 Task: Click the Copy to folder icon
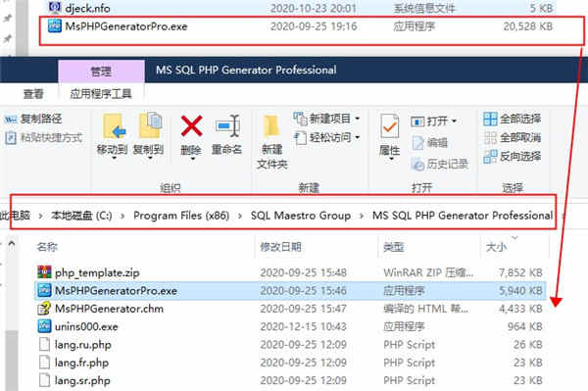(x=150, y=125)
